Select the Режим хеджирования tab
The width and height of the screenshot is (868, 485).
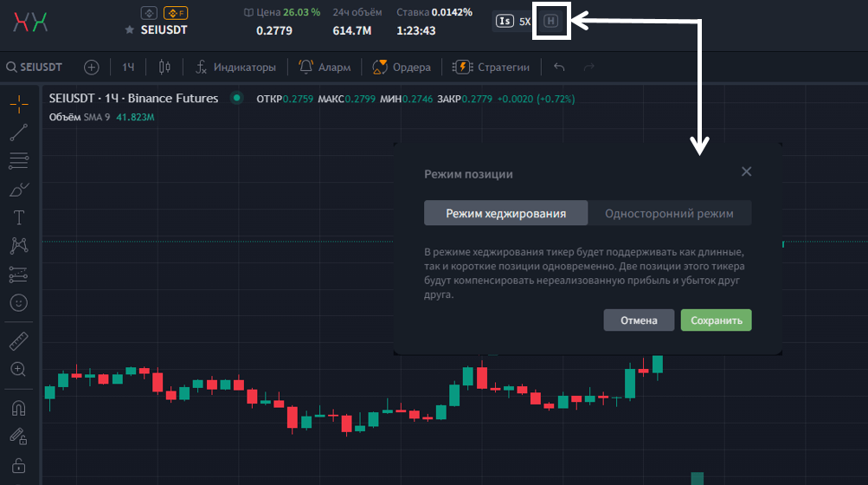coord(506,213)
